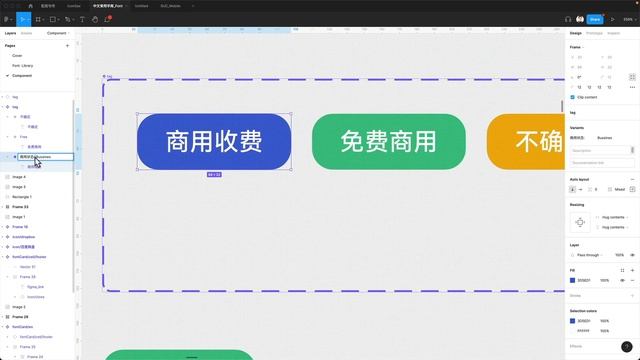Open the Frame section more options ellipsis
This screenshot has height=360, width=640.
coord(632,87)
